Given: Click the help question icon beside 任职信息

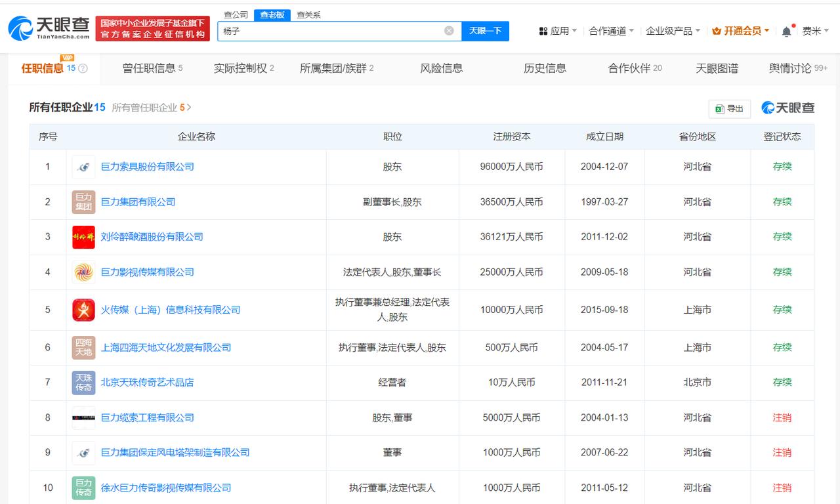Looking at the screenshot, I should click(83, 68).
